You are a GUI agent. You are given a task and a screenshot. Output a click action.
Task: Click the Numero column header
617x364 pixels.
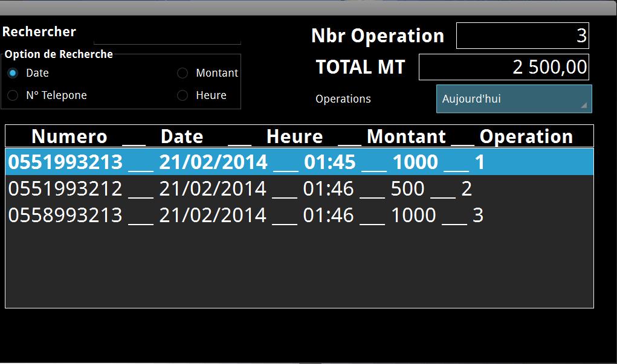click(69, 136)
